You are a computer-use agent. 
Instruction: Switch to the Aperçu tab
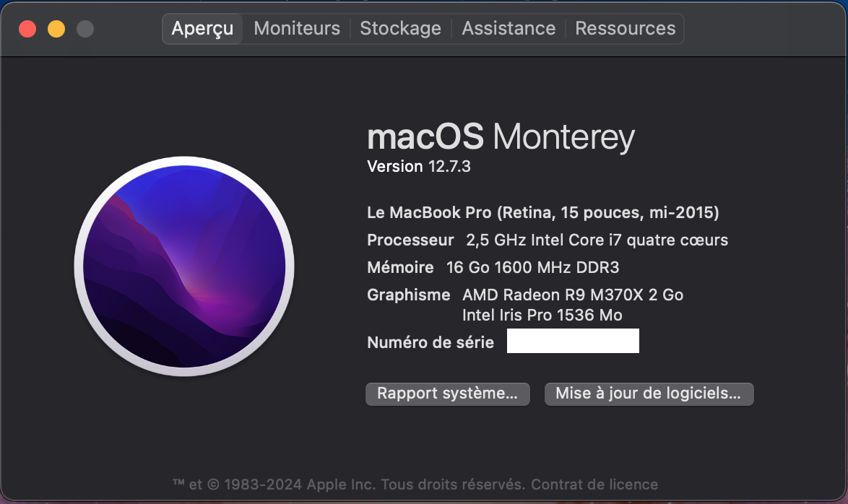coord(202,29)
